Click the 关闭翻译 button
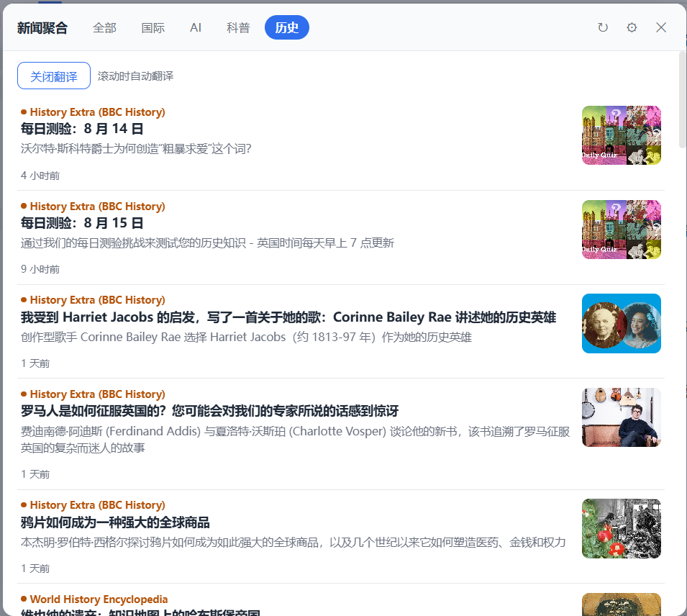This screenshot has height=616, width=687. (x=54, y=76)
